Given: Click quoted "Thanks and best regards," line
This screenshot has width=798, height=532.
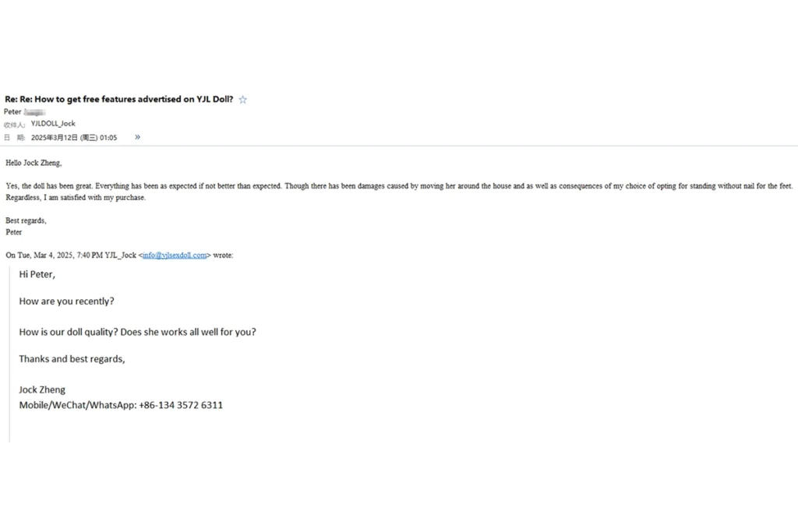Looking at the screenshot, I should (x=72, y=359).
